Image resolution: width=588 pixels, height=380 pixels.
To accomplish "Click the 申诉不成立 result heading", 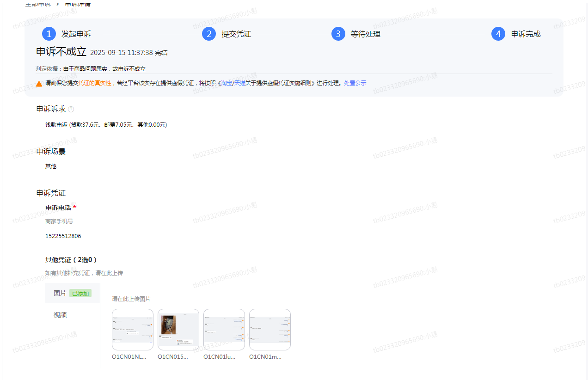I will pyautogui.click(x=61, y=52).
